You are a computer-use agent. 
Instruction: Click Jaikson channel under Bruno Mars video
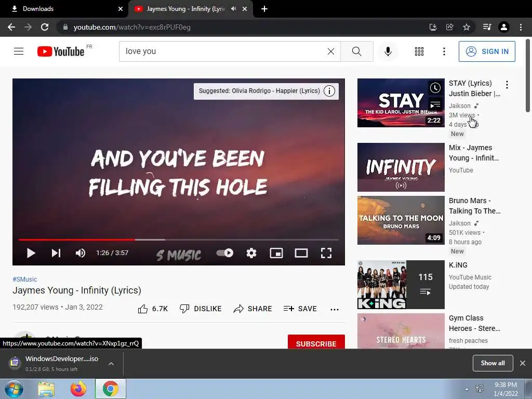[460, 223]
